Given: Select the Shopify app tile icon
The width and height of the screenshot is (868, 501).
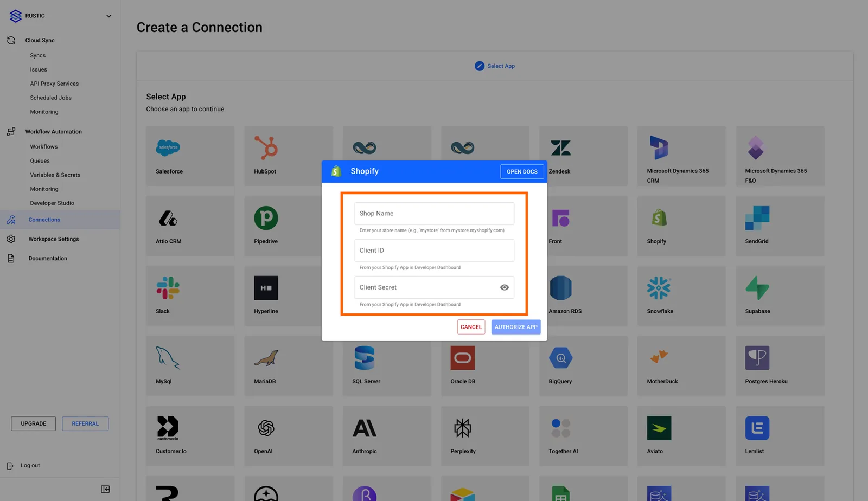Looking at the screenshot, I should tap(659, 218).
